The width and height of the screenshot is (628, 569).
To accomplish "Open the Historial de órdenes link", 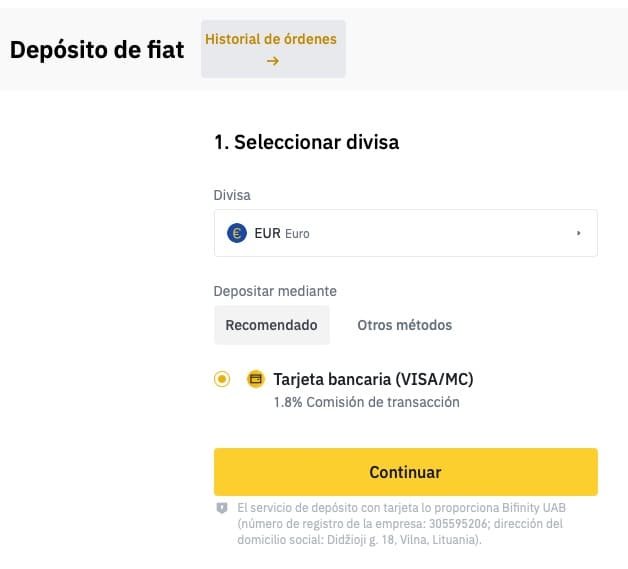I will click(273, 49).
